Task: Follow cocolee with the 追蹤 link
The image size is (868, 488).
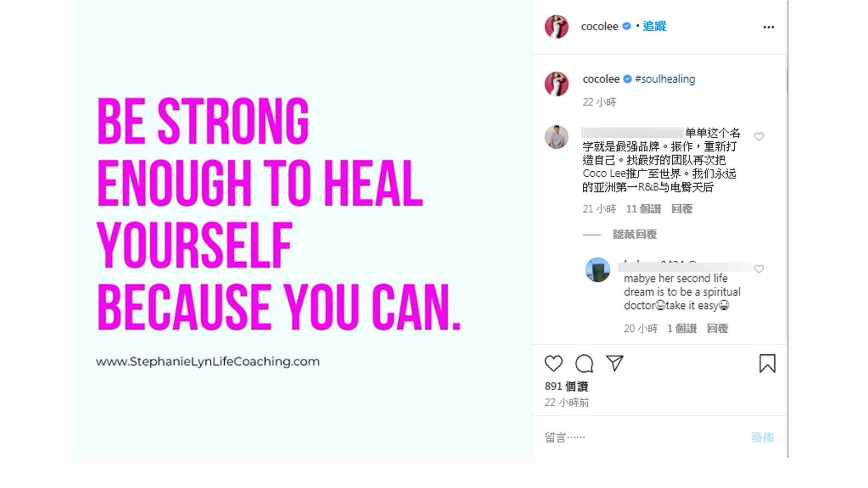Action: click(655, 26)
